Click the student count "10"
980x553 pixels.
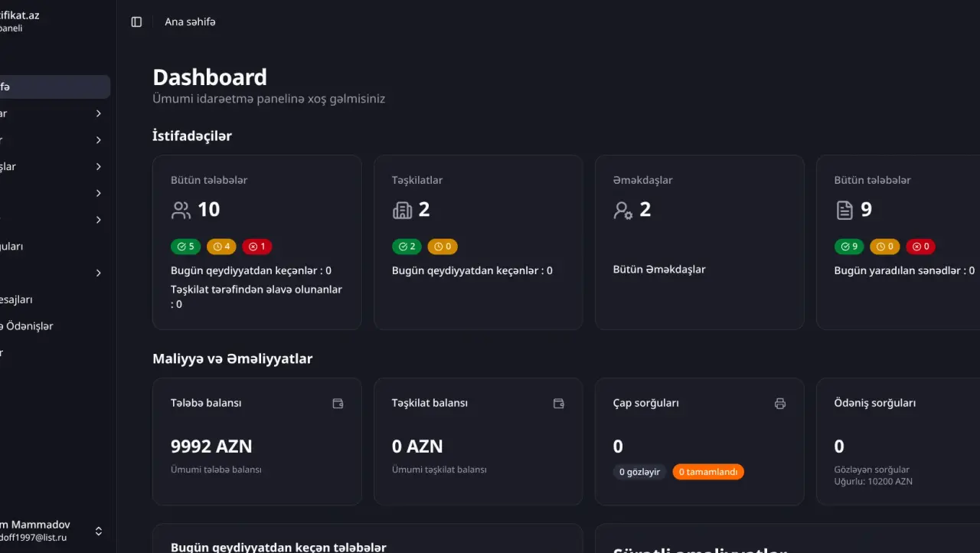click(209, 210)
